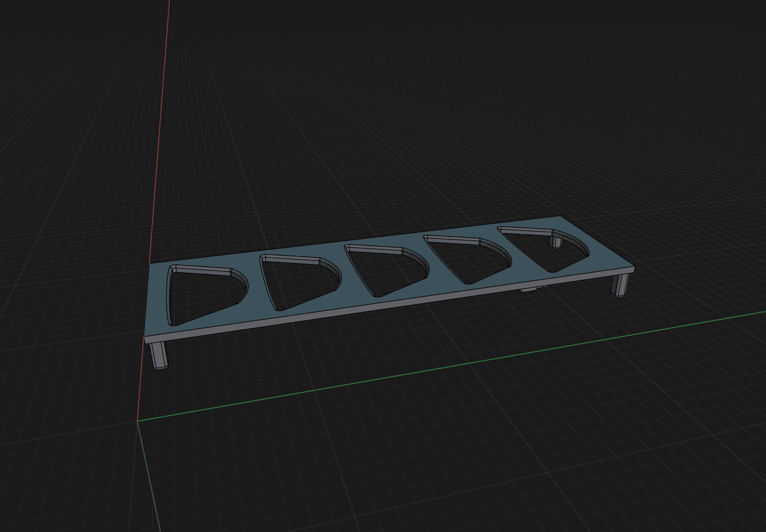Pick the leg visible through the rightmost cutout

[556, 242]
